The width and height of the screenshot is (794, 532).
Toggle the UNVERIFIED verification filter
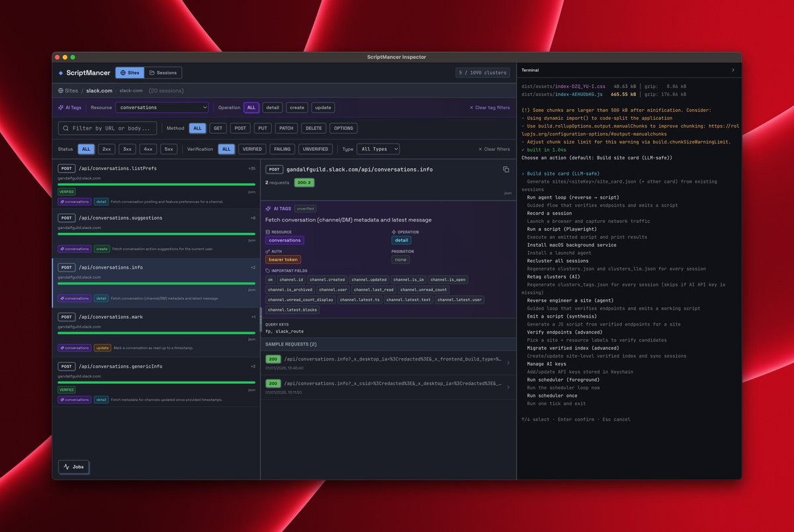pos(315,149)
